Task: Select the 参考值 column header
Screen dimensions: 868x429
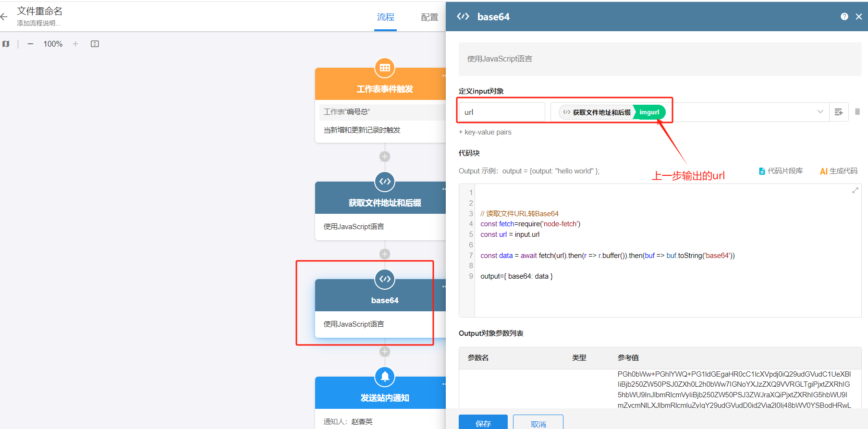Action: (x=628, y=358)
